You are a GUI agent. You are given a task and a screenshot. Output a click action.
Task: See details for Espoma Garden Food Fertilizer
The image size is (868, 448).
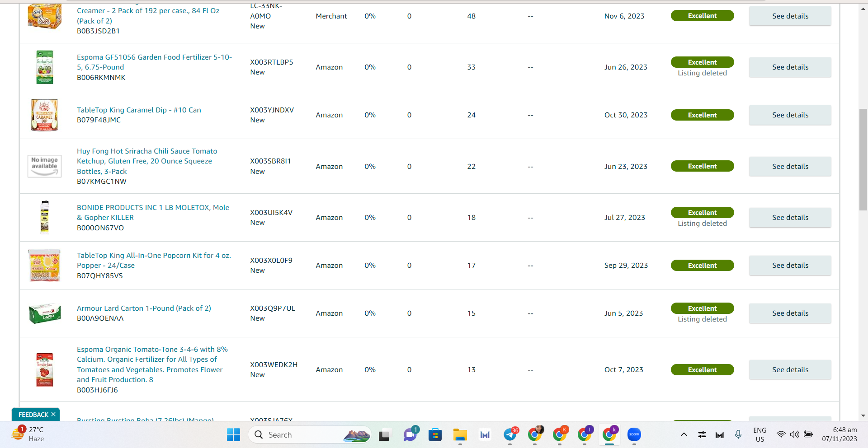[790, 67]
